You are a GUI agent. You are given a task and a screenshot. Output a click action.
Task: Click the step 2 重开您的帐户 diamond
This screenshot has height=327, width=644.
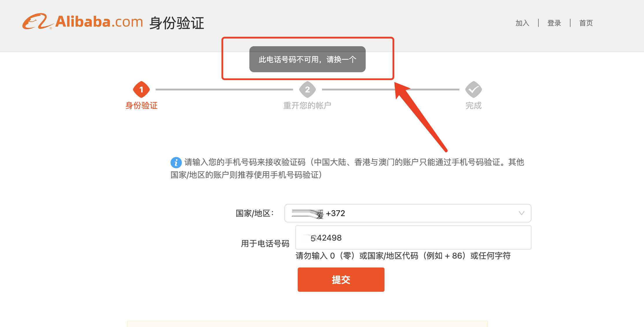click(308, 90)
